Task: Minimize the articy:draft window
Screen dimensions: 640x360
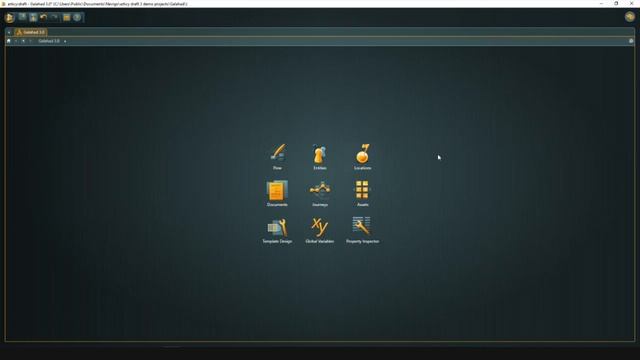Action: coord(601,3)
